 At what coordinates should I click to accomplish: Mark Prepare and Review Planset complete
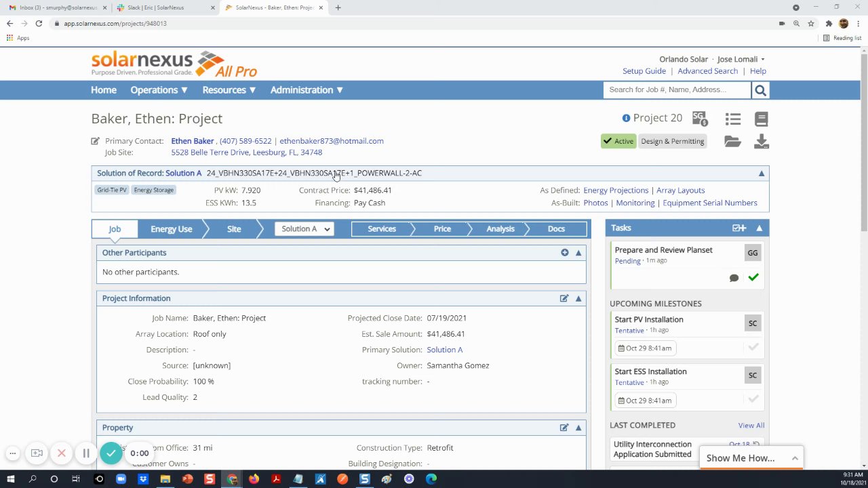(x=753, y=277)
